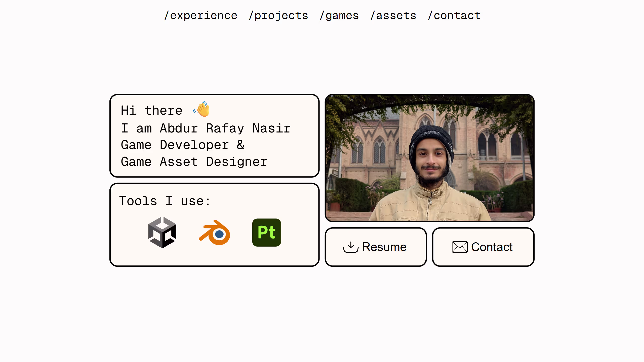Click the Contact button with envelope
The image size is (644, 362).
point(483,247)
